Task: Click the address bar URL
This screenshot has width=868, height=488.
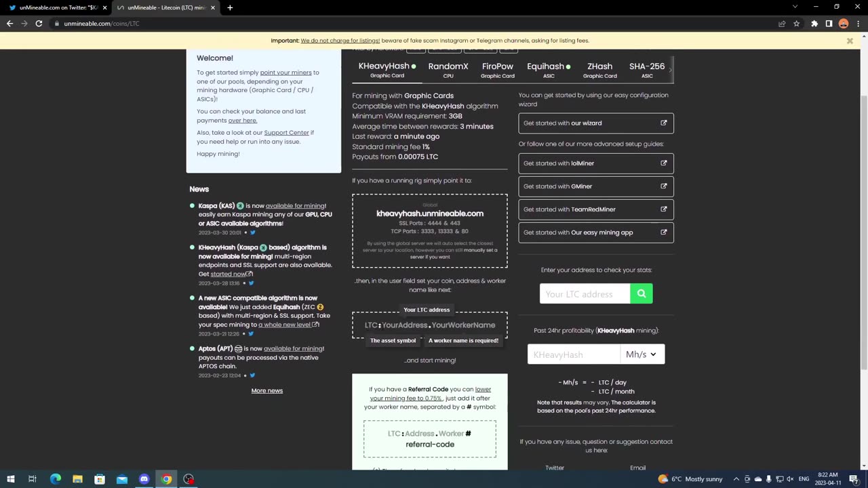Action: point(102,24)
